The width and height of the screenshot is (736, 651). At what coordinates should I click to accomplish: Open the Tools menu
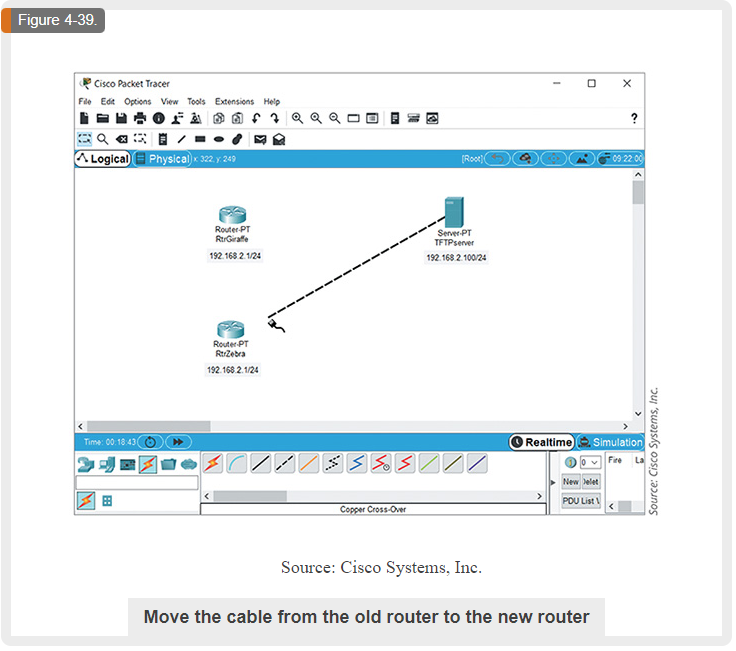[x=196, y=101]
